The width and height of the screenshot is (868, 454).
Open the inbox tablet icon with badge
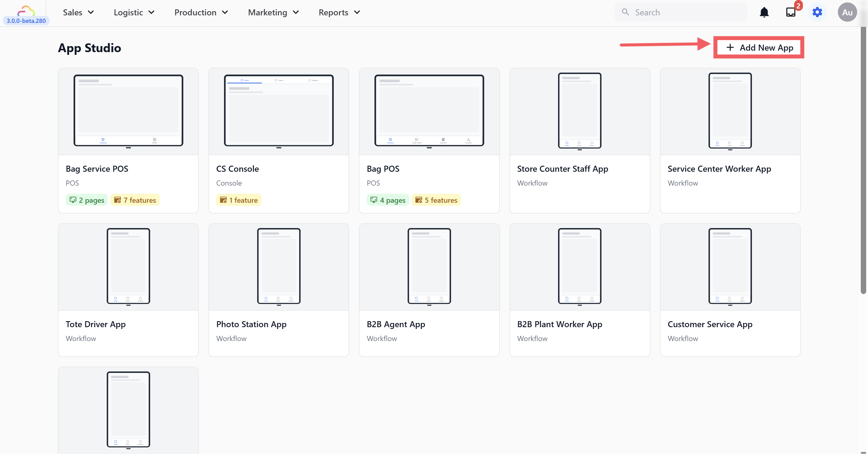click(x=791, y=12)
